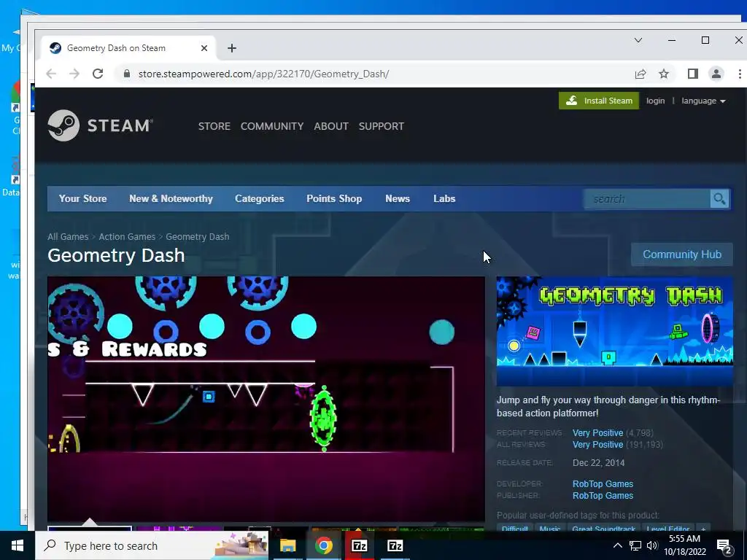Click the plus button after the tags
Viewport: 747px width, 560px height.
pos(703,529)
